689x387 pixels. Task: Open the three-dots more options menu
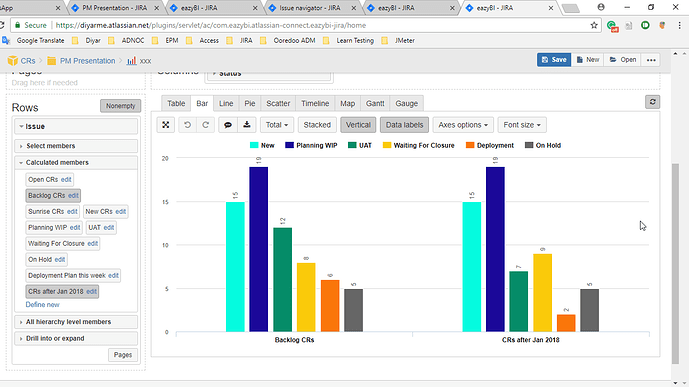[651, 60]
